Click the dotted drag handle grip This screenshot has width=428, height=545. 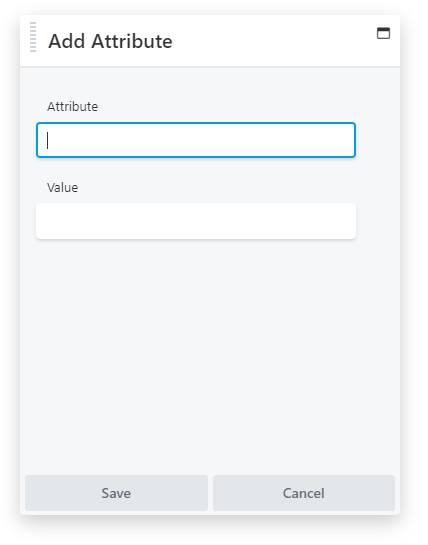pos(33,37)
